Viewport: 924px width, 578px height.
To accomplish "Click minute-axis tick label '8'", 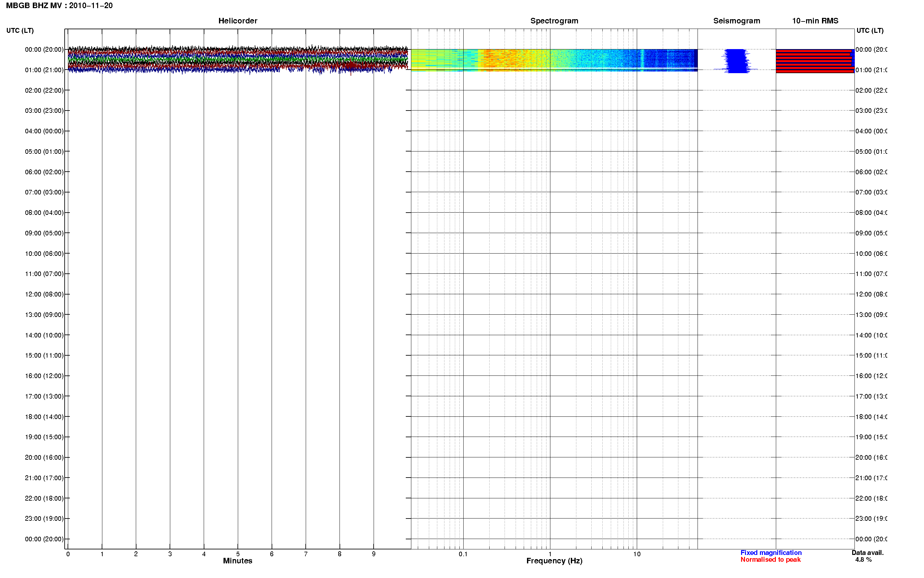I will (x=340, y=554).
